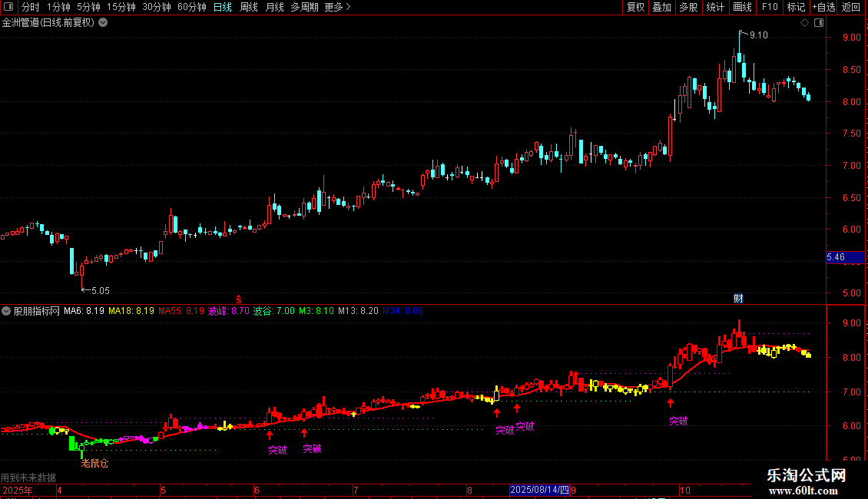Click the MA18: 8.19 indicator value
The image size is (868, 499).
coord(131,311)
